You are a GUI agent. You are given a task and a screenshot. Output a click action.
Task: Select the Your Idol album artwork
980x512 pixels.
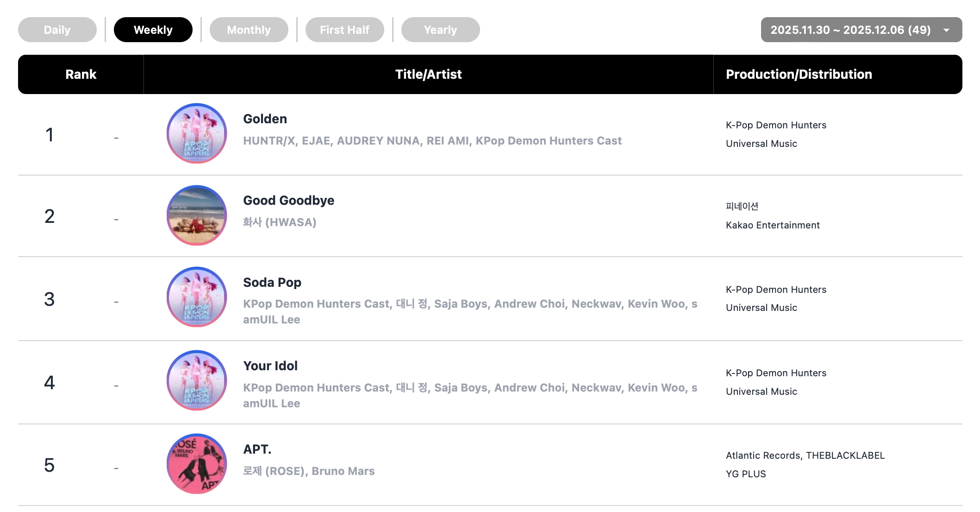197,380
